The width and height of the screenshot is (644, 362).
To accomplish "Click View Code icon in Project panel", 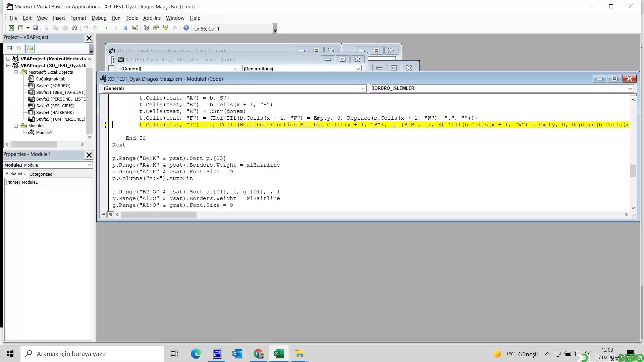I will coord(10,49).
